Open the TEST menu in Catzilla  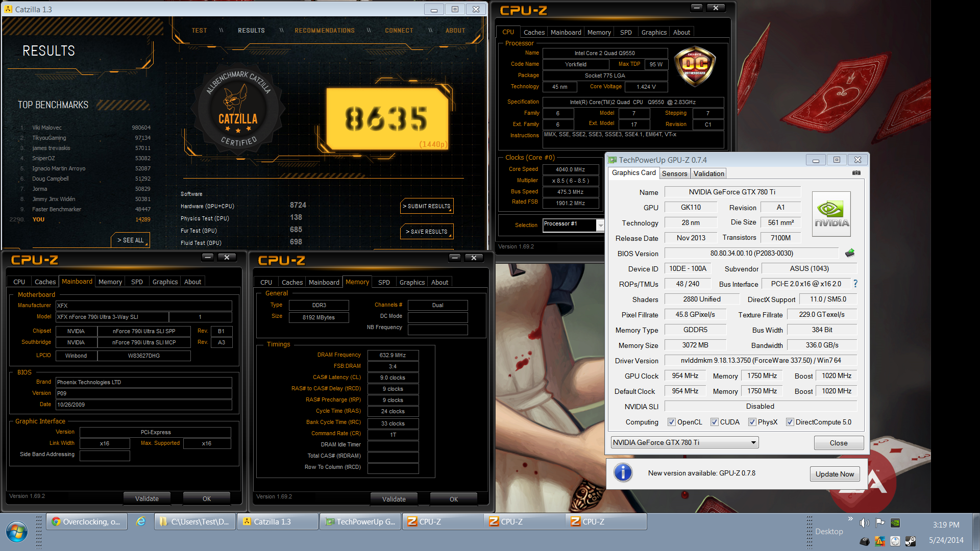pos(199,31)
